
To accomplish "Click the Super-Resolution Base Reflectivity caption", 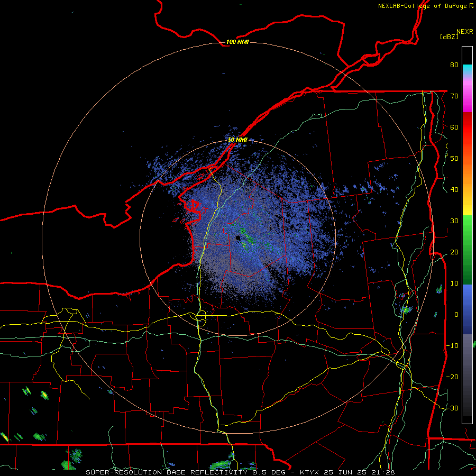I will [240, 472].
